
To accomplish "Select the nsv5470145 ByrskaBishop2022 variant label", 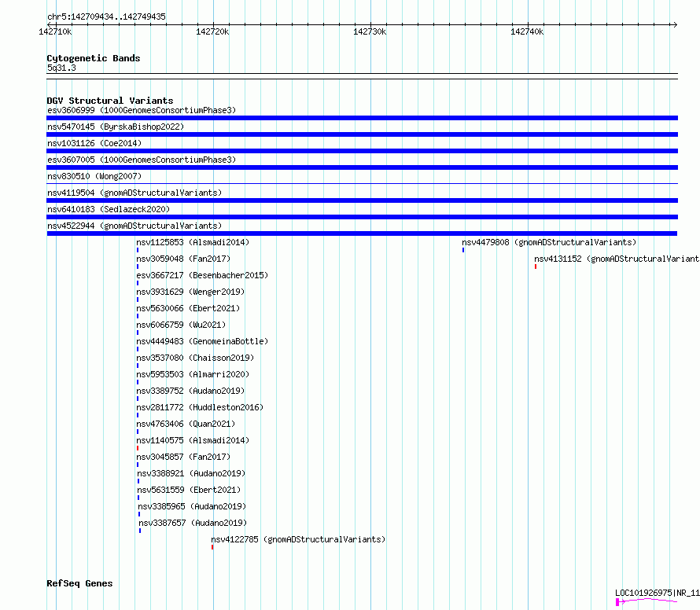I will pos(116,127).
